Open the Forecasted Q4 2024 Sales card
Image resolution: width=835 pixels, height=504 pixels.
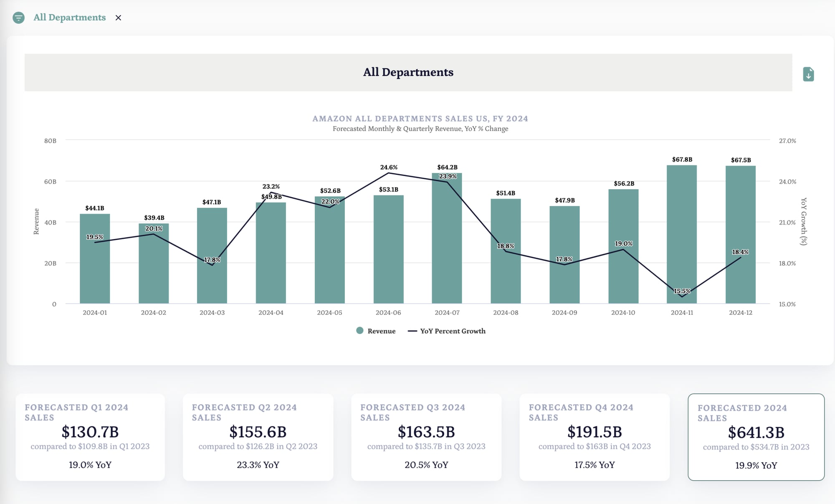click(x=595, y=437)
